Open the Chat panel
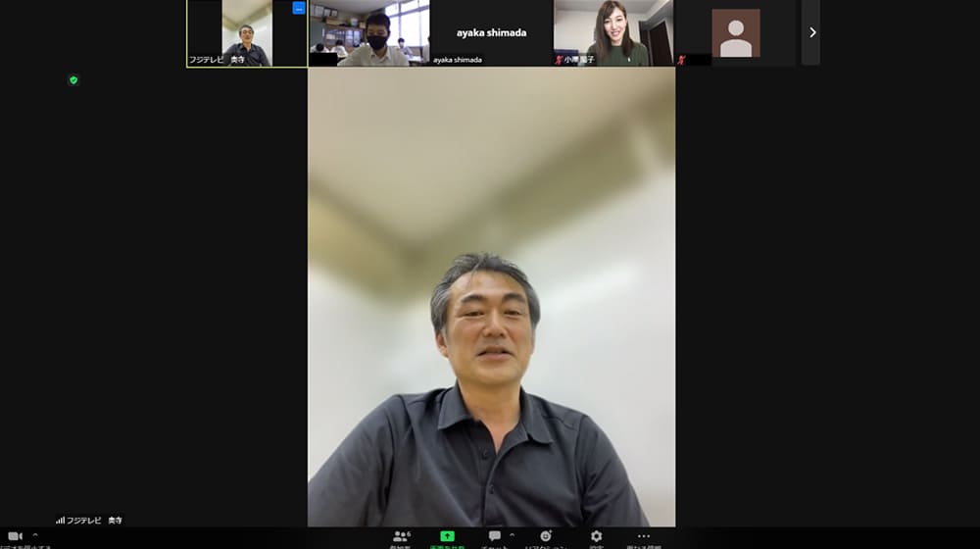This screenshot has width=980, height=549. point(495,537)
